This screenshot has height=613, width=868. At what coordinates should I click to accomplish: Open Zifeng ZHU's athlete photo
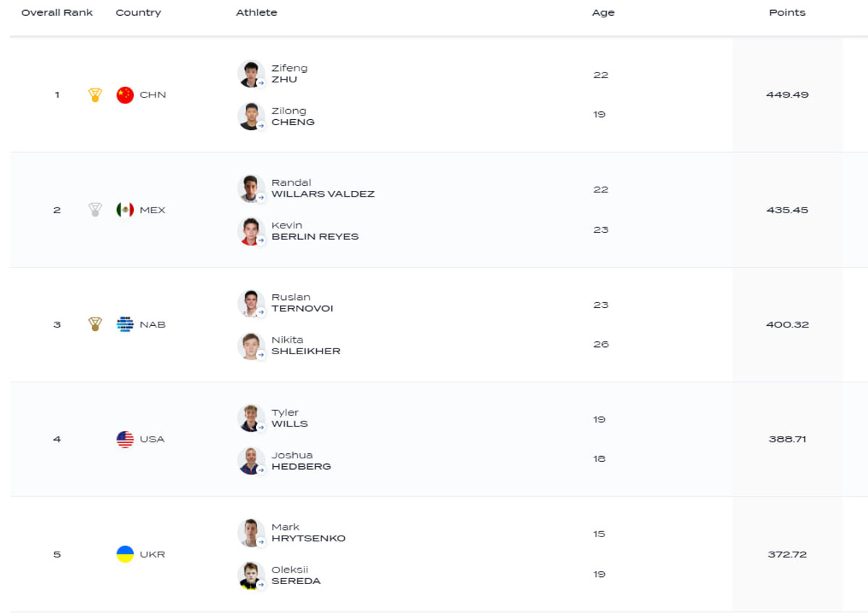point(250,74)
